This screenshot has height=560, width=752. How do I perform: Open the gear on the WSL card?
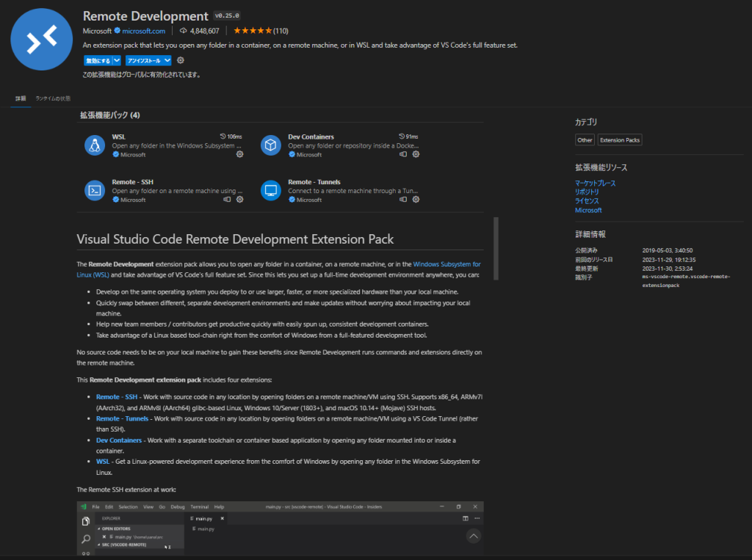[240, 154]
